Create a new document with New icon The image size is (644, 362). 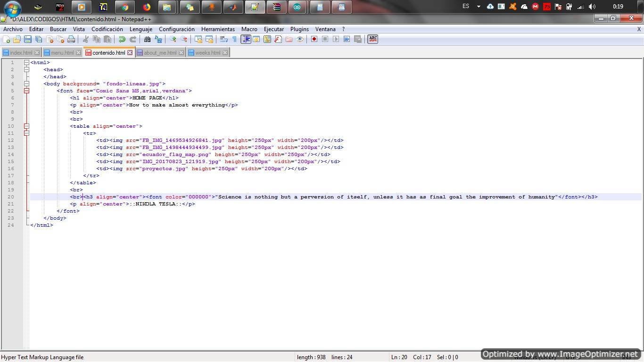pyautogui.click(x=7, y=39)
